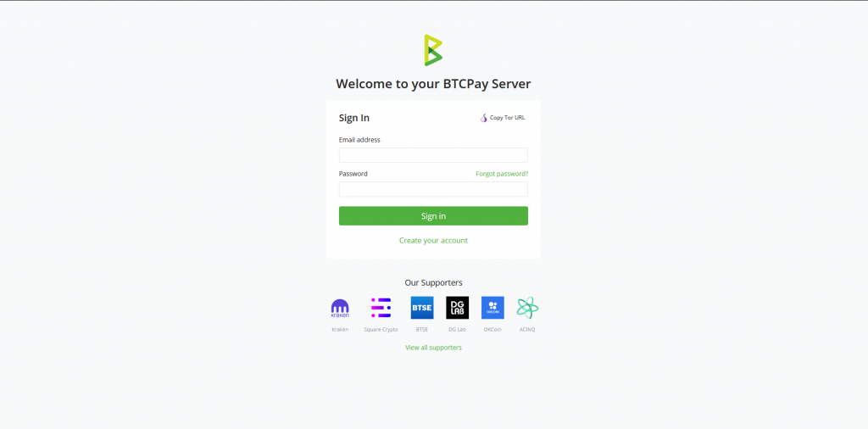
Task: Click the OKCoin name caption
Action: pyautogui.click(x=492, y=329)
